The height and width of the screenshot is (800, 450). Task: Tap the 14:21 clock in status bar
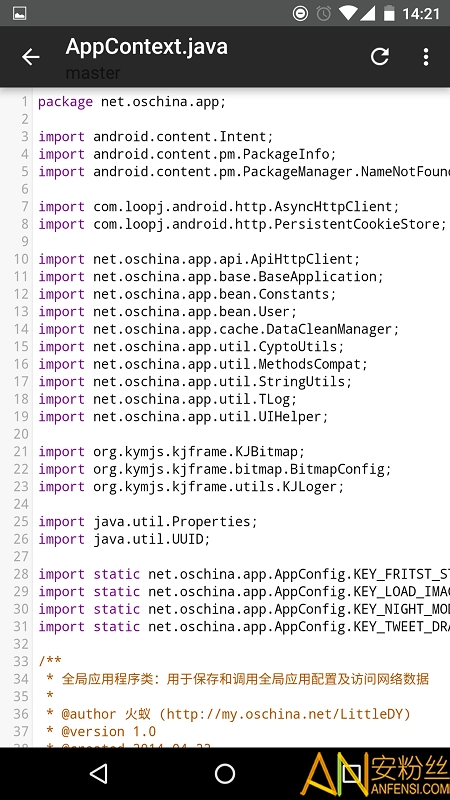(x=420, y=13)
